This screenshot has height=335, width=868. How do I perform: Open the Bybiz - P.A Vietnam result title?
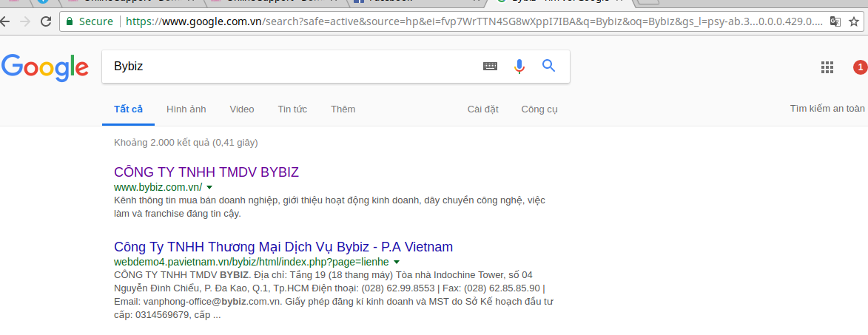(x=283, y=246)
